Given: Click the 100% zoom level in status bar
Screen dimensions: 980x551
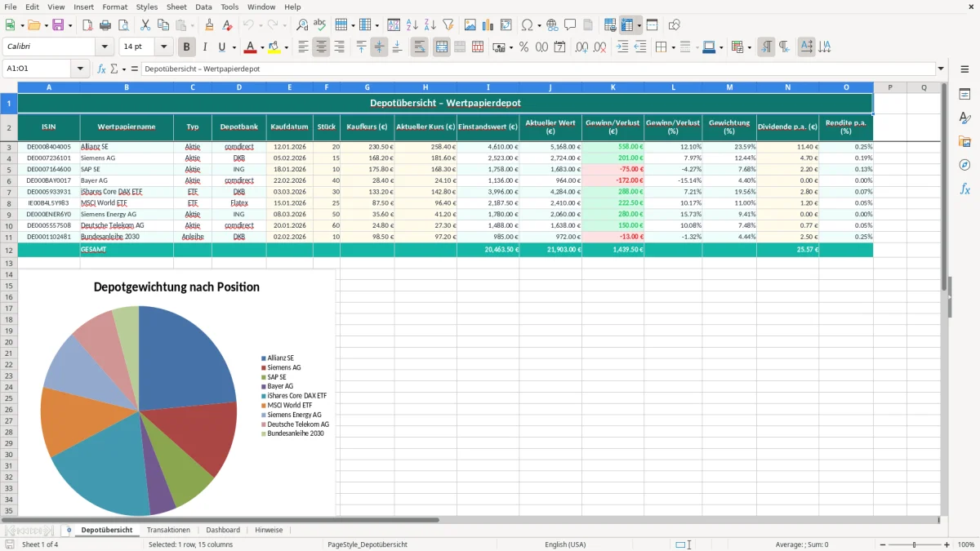Looking at the screenshot, I should (965, 544).
